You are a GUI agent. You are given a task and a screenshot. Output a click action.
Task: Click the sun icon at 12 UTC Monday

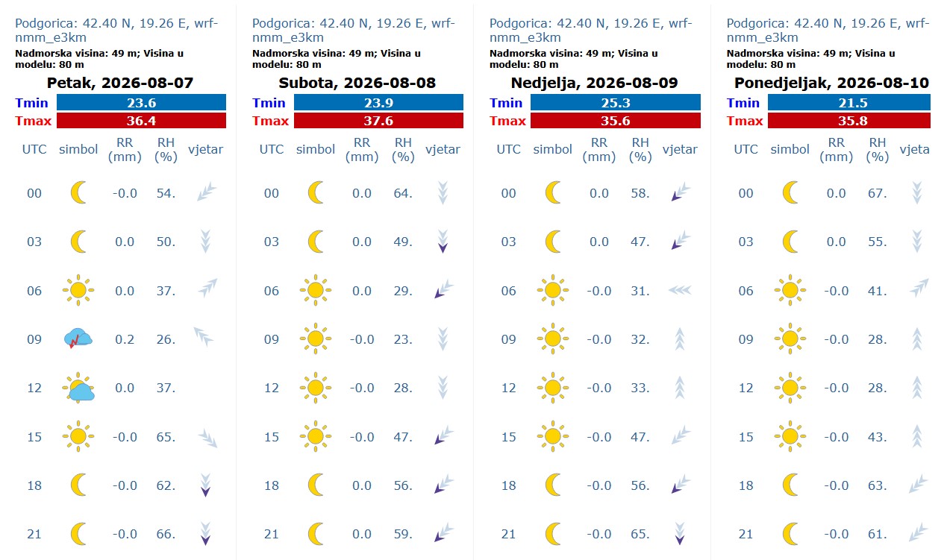(x=790, y=388)
